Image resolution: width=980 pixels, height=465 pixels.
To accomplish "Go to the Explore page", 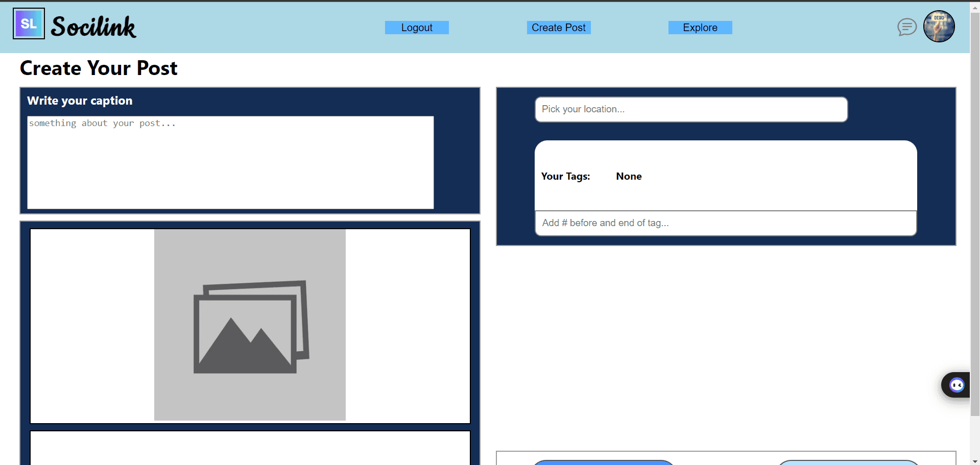I will pyautogui.click(x=700, y=28).
